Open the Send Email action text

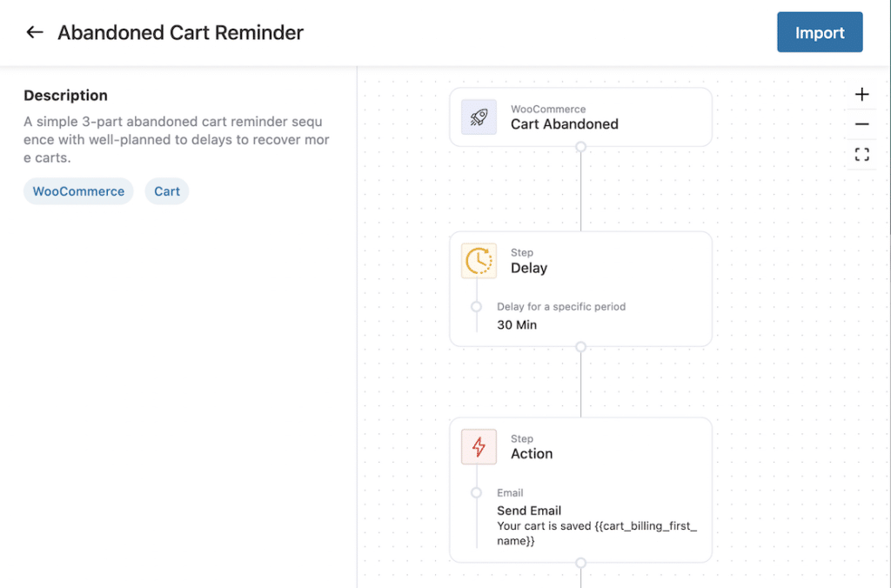pyautogui.click(x=529, y=511)
